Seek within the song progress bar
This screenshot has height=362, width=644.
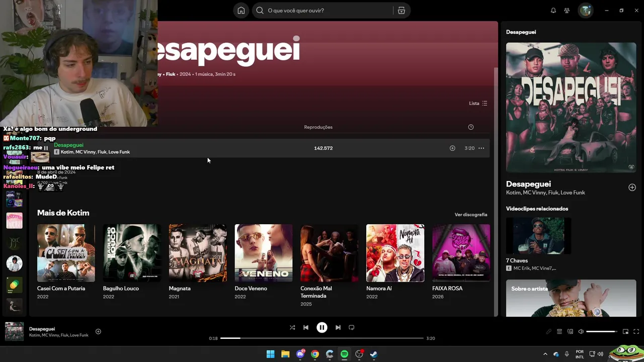click(322, 338)
